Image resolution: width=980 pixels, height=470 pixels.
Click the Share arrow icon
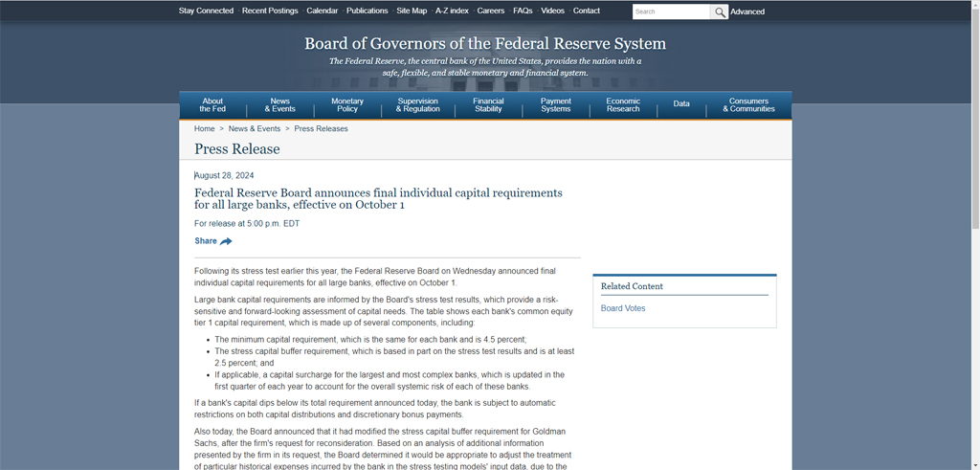226,241
